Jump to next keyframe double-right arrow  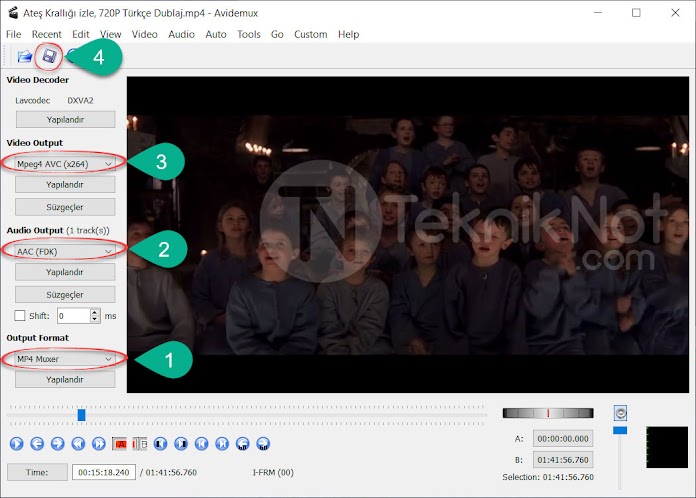coord(99,443)
